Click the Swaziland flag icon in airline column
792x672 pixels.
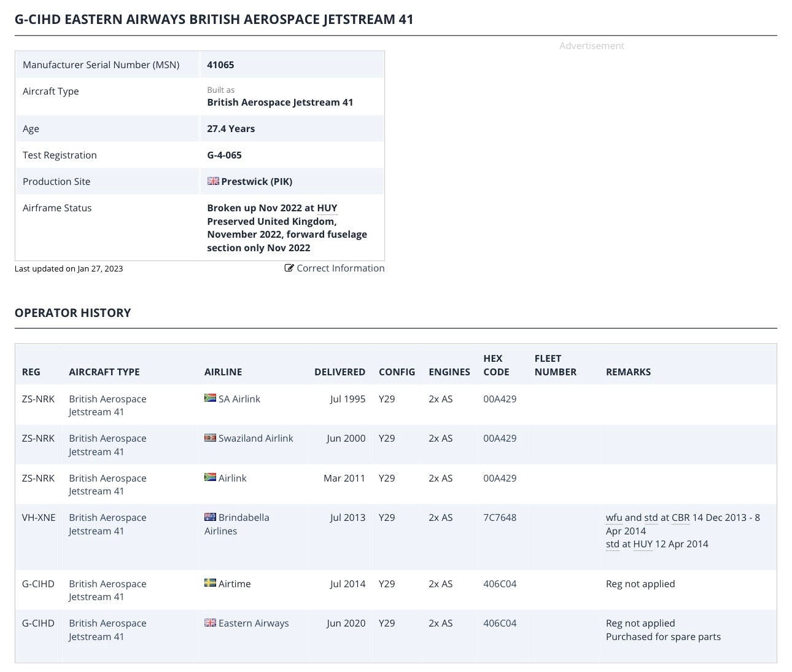[210, 438]
